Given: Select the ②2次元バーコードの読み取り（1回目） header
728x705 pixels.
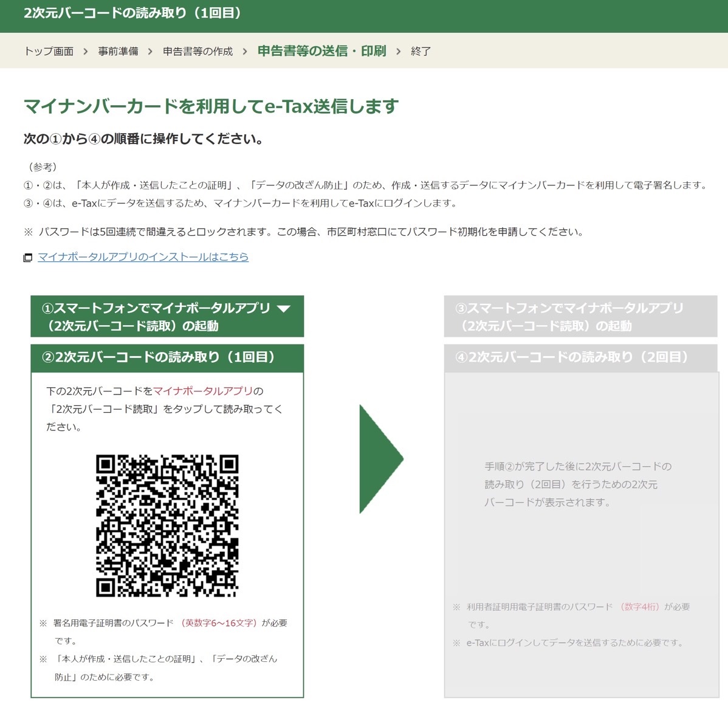Looking at the screenshot, I should click(x=167, y=357).
